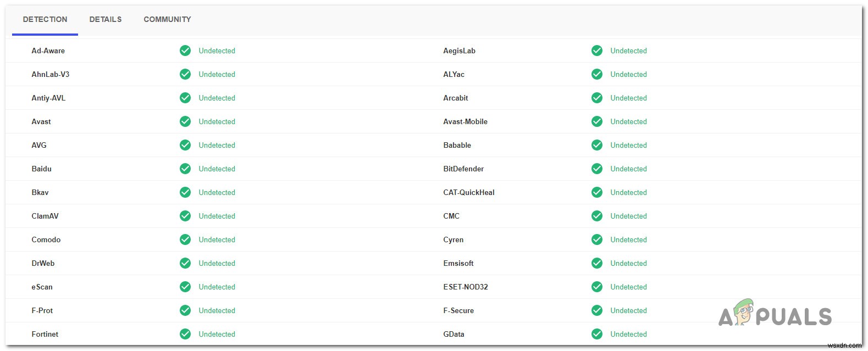Image resolution: width=868 pixels, height=351 pixels.
Task: Switch to the Details tab
Action: pyautogui.click(x=106, y=19)
